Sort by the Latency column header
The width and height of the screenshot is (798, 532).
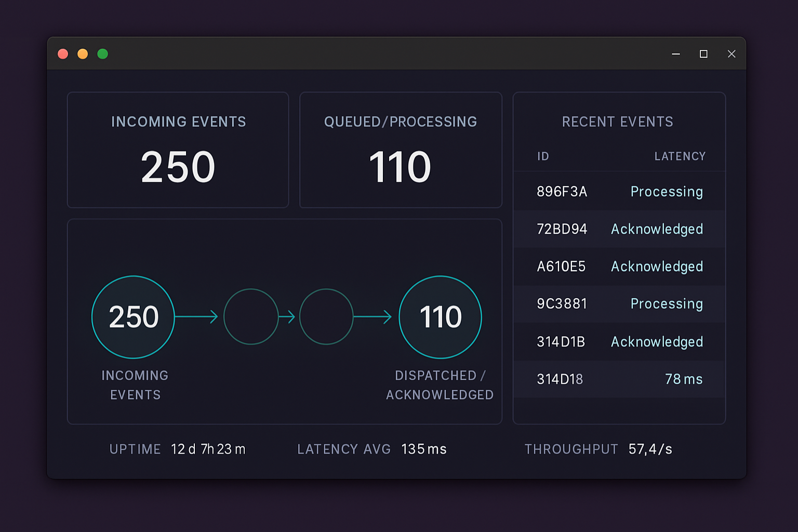point(680,156)
